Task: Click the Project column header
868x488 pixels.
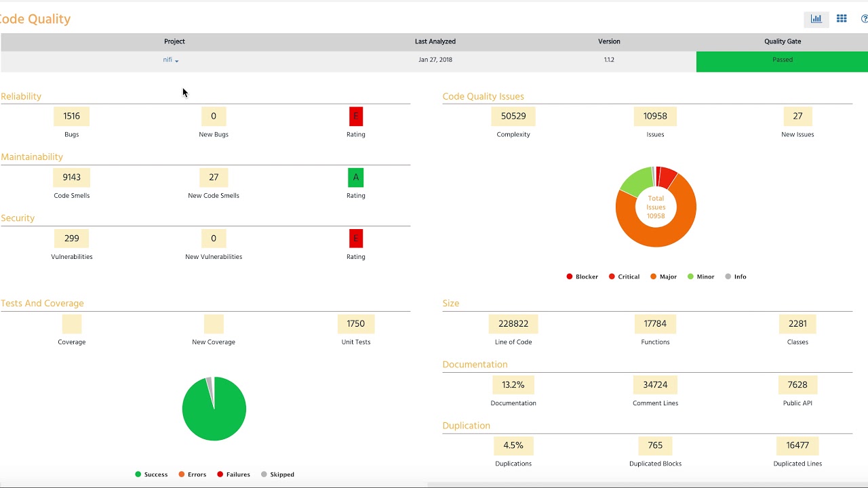Action: coord(174,42)
